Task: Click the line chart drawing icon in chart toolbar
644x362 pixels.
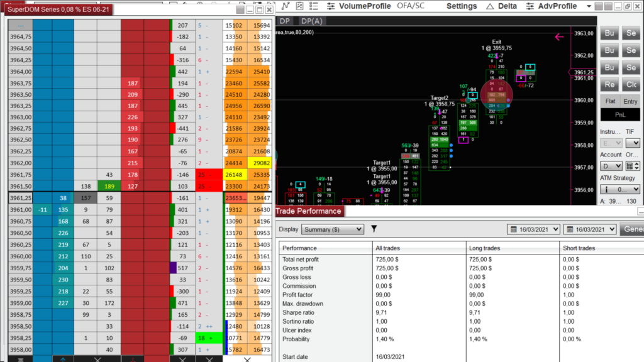Action: 286,6
